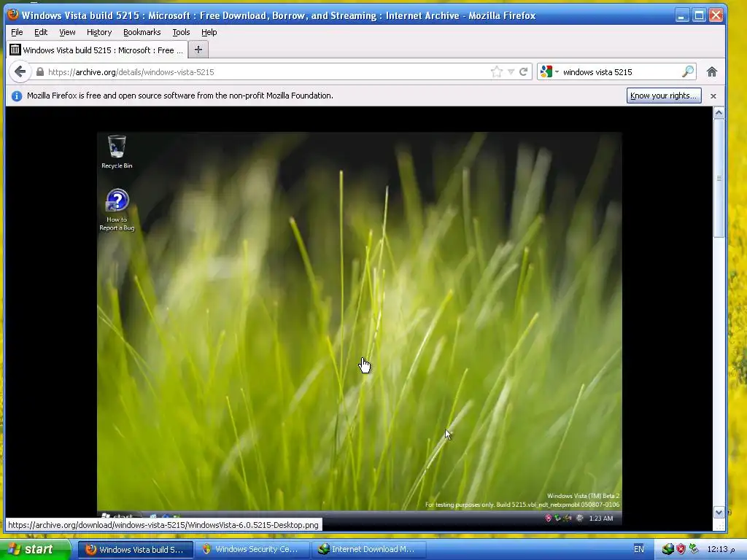
Task: Click the Recycle Bin icon in screenshot
Action: (117, 152)
